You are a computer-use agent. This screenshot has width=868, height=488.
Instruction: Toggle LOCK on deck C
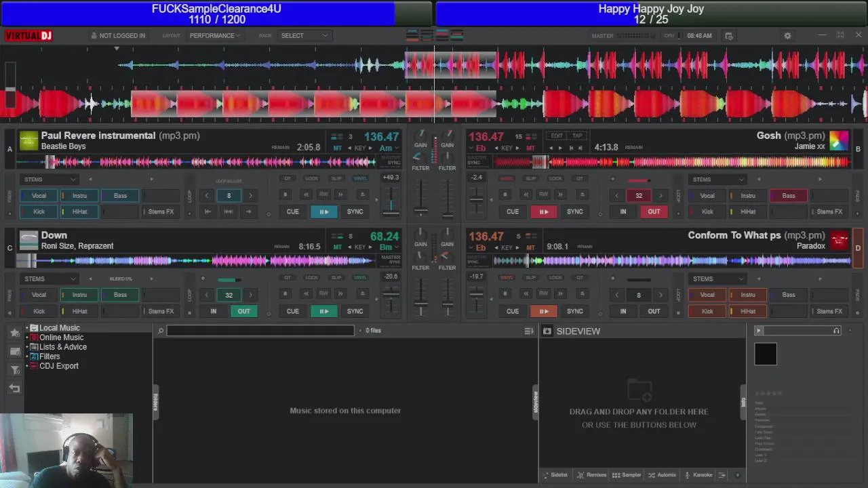click(x=311, y=277)
